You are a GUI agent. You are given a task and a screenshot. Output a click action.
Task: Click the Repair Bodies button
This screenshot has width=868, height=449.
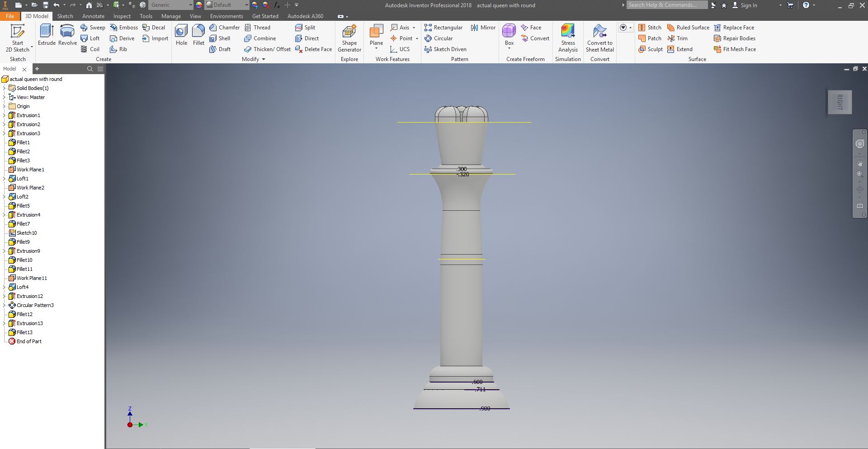point(735,38)
